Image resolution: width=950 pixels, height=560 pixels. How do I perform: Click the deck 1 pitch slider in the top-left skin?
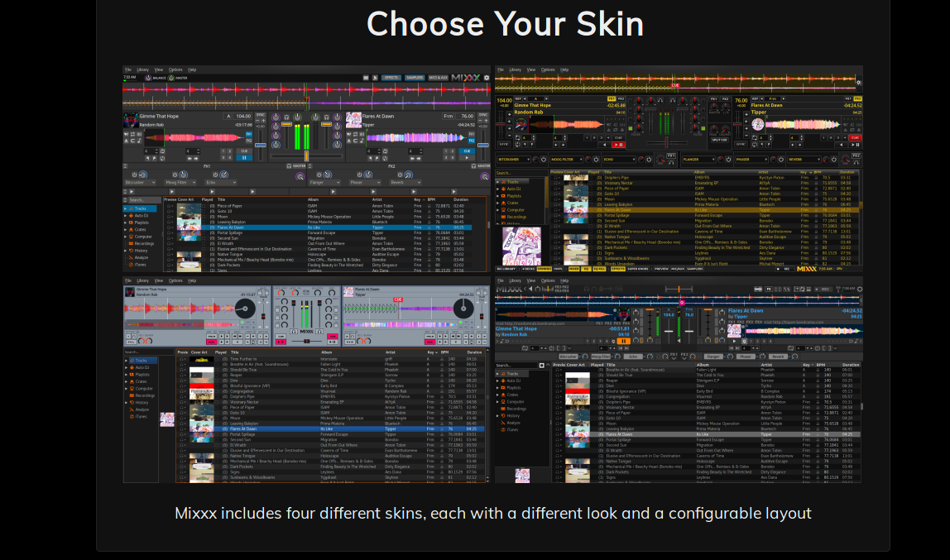[261, 146]
